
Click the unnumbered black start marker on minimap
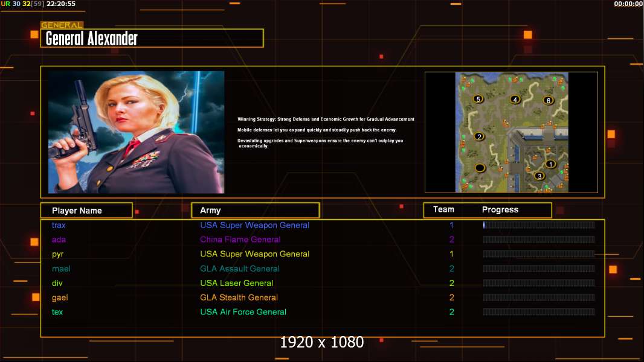[x=480, y=168]
